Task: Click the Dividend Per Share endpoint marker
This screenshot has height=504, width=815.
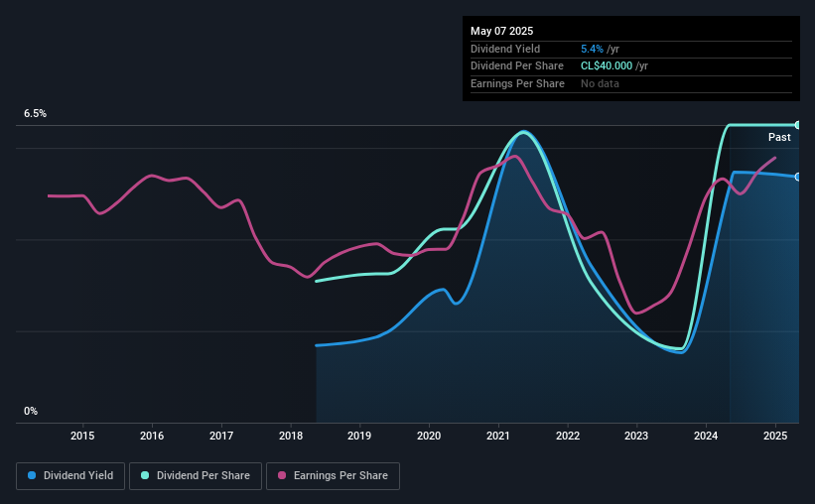Action: [798, 125]
